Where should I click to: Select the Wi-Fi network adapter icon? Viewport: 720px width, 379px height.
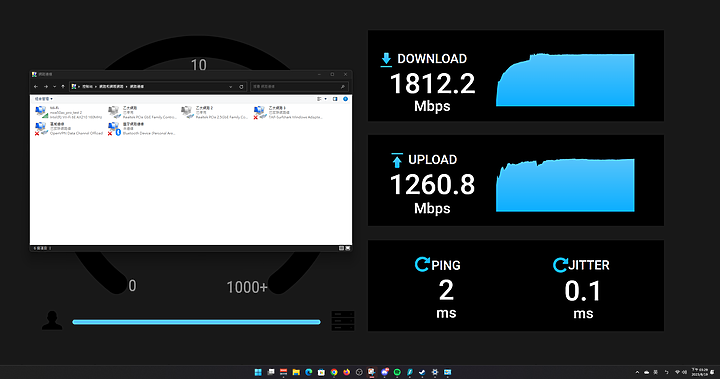(41, 112)
